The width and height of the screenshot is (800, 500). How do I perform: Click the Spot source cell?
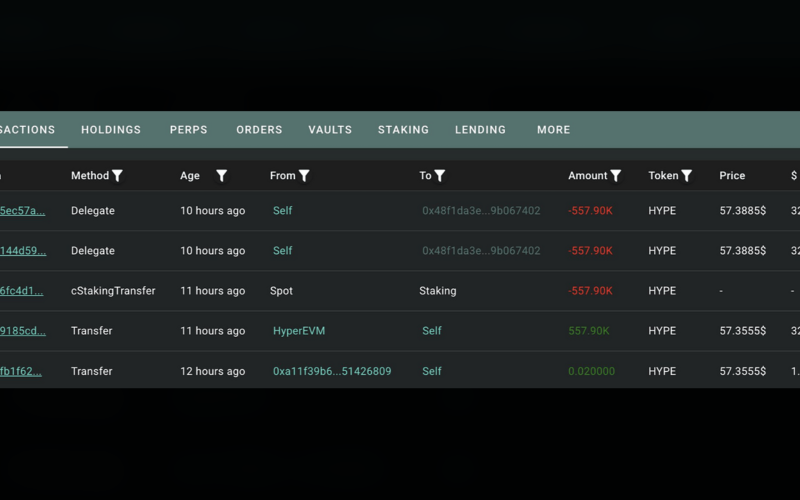tap(281, 291)
